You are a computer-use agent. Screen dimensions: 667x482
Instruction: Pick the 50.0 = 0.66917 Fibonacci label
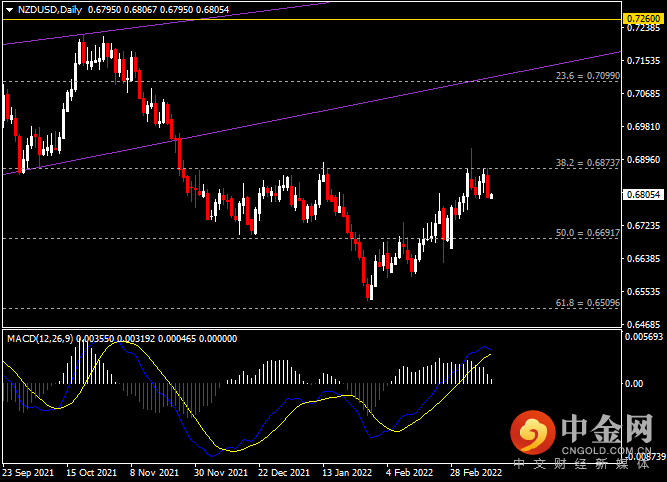587,233
